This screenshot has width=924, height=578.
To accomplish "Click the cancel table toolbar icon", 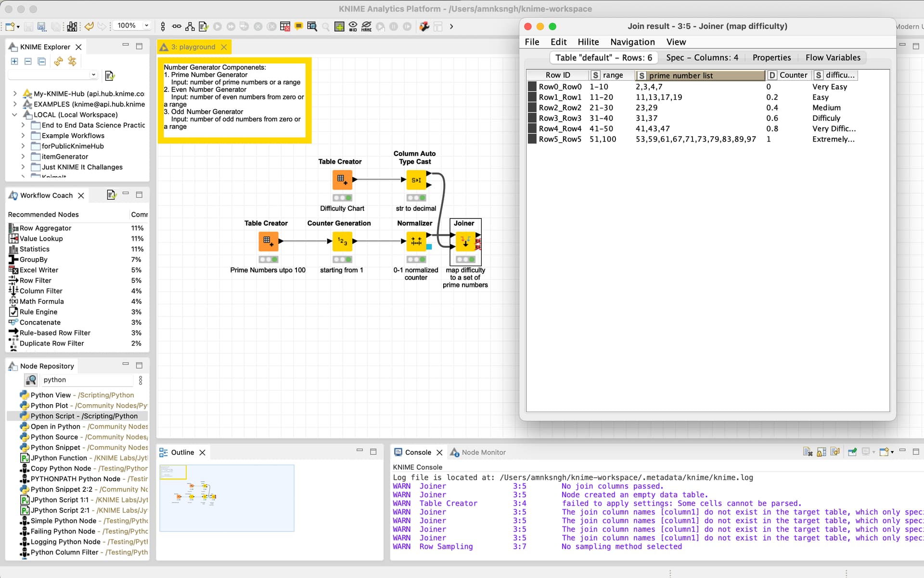I will pyautogui.click(x=285, y=26).
